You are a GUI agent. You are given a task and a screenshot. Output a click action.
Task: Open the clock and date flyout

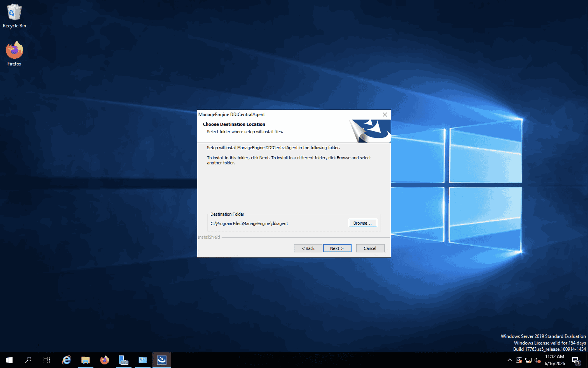(555, 360)
